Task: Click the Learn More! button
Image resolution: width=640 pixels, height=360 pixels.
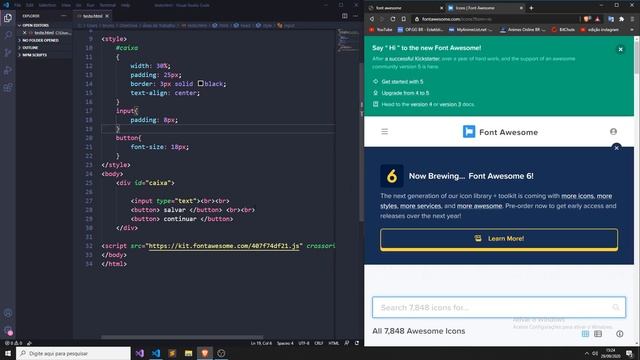Action: pyautogui.click(x=499, y=239)
